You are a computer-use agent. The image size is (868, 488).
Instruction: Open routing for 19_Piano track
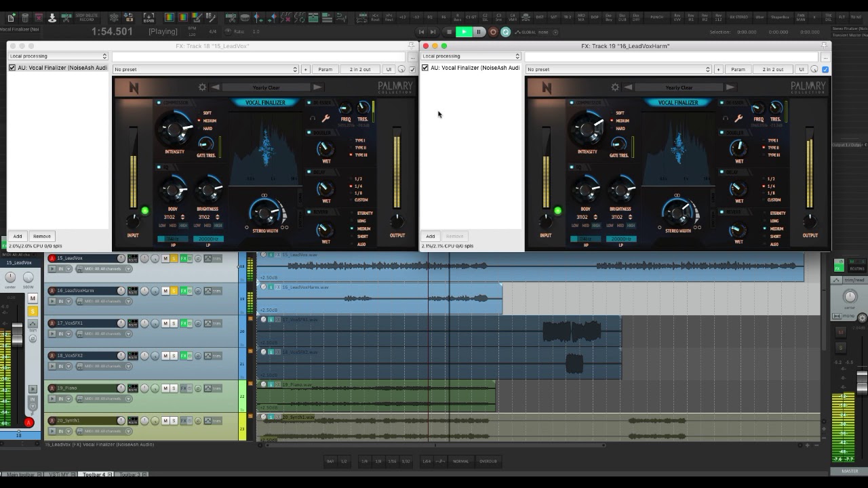(x=133, y=388)
